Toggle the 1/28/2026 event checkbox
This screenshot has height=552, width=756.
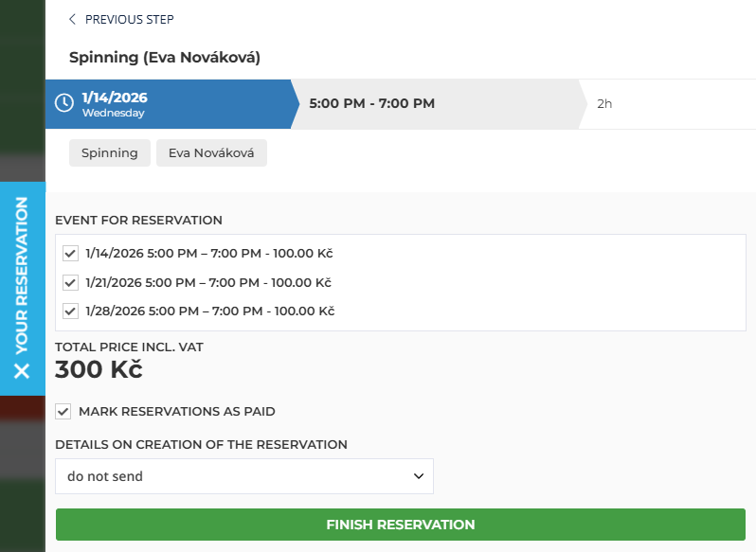pos(70,311)
